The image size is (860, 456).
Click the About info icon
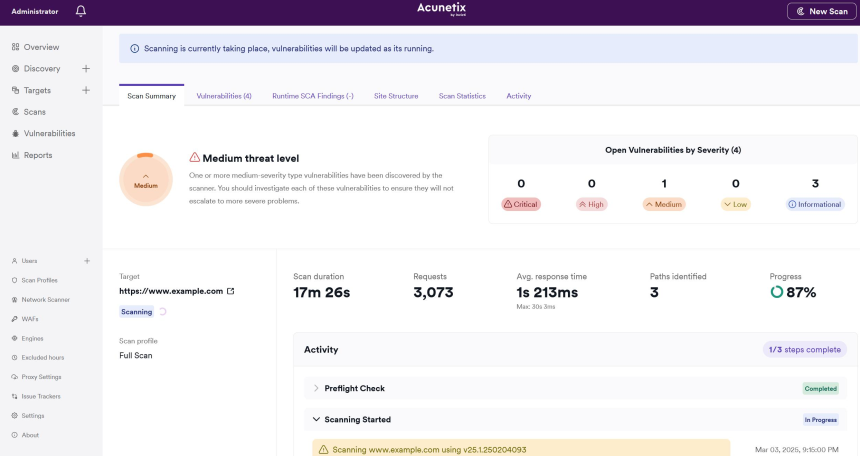15,435
